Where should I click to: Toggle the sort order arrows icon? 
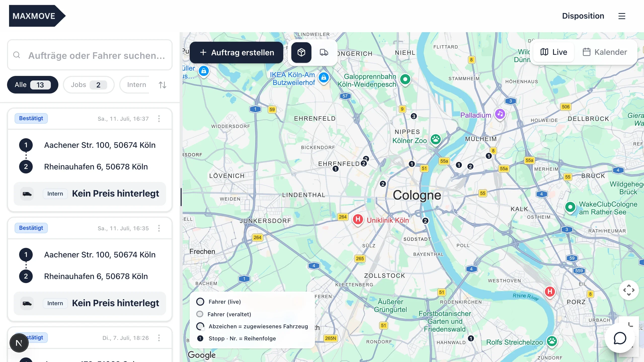pyautogui.click(x=163, y=85)
